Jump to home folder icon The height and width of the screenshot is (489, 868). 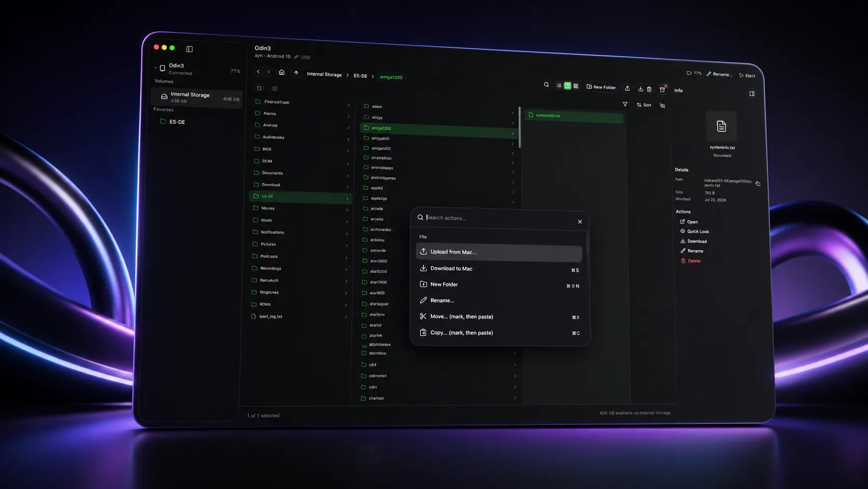click(x=281, y=72)
